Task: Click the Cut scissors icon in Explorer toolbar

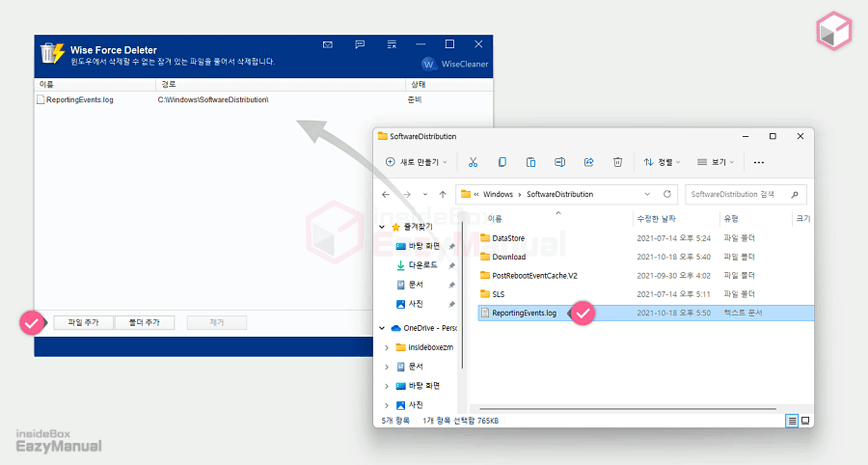Action: click(x=473, y=162)
